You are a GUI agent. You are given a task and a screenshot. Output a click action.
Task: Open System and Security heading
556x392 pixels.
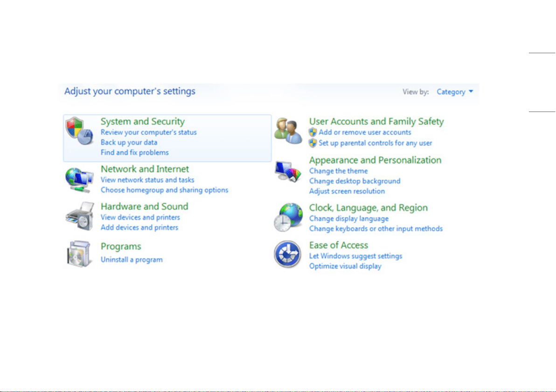click(143, 121)
